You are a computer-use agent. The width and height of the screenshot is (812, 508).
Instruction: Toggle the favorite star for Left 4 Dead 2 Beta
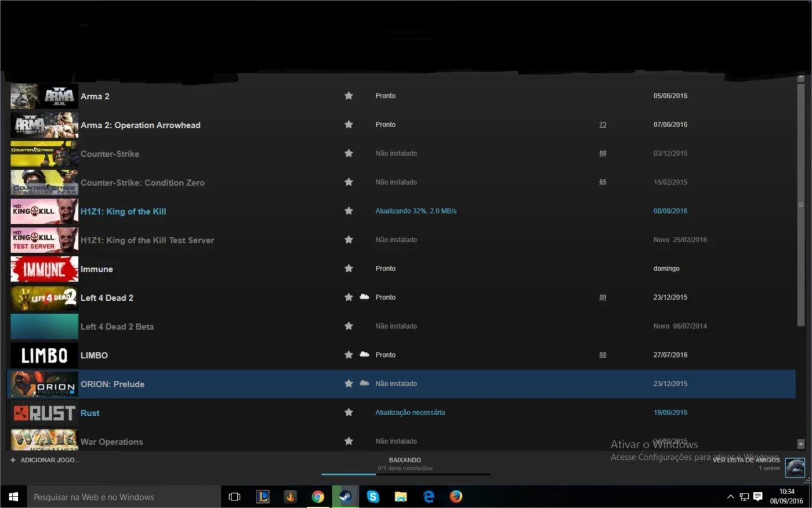click(349, 326)
